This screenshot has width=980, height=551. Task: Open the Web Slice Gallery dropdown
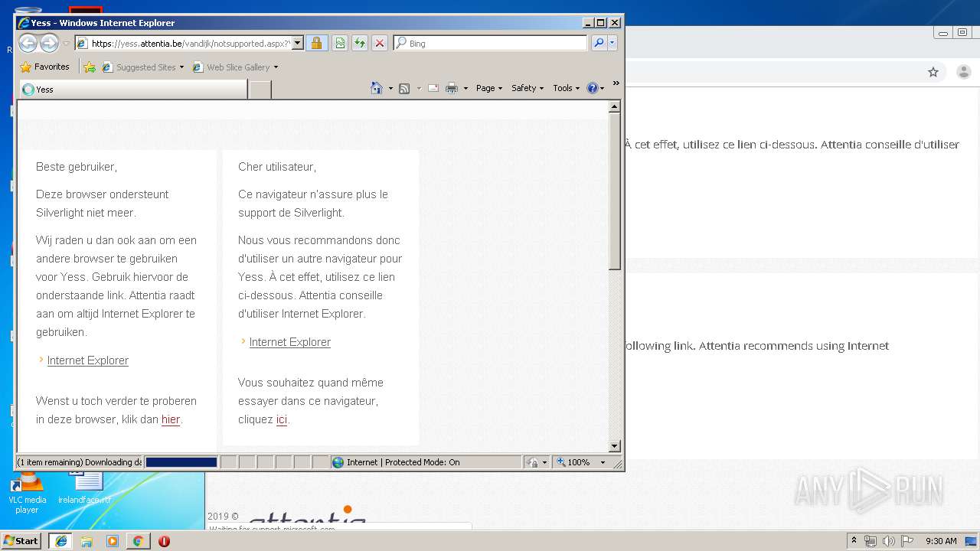(x=235, y=67)
